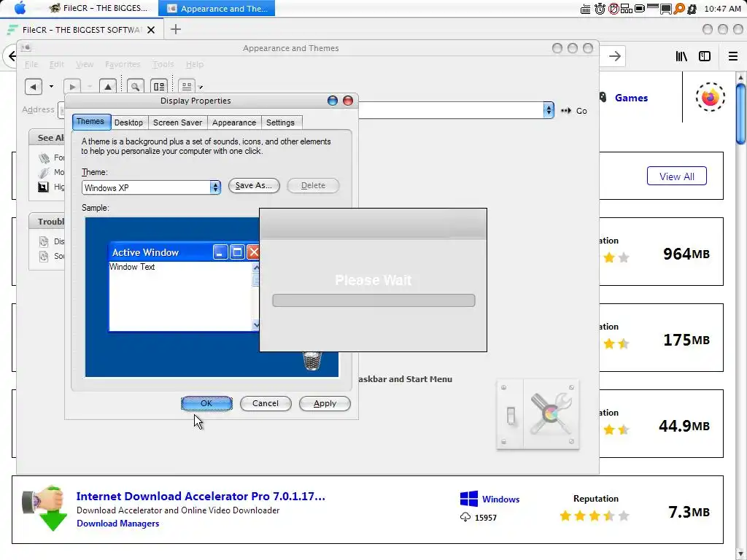Image resolution: width=747 pixels, height=560 pixels.
Task: Click the Views toolbar button
Action: coord(187,87)
